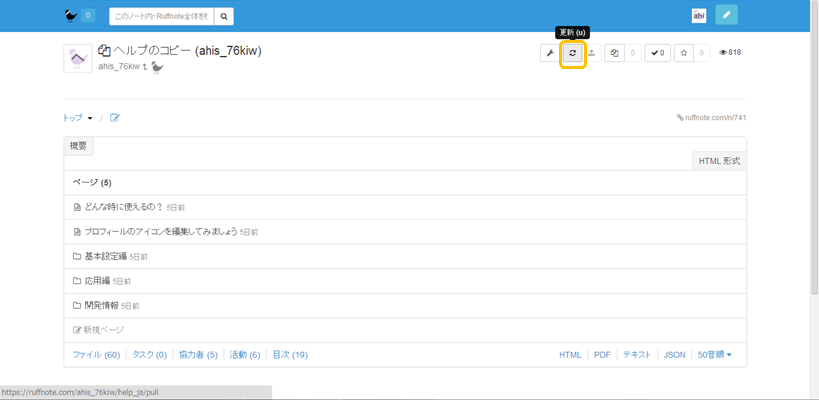Viewport: 819px width, 400px height.
Task: Open the 50音順 sort dropdown
Action: [x=714, y=355]
